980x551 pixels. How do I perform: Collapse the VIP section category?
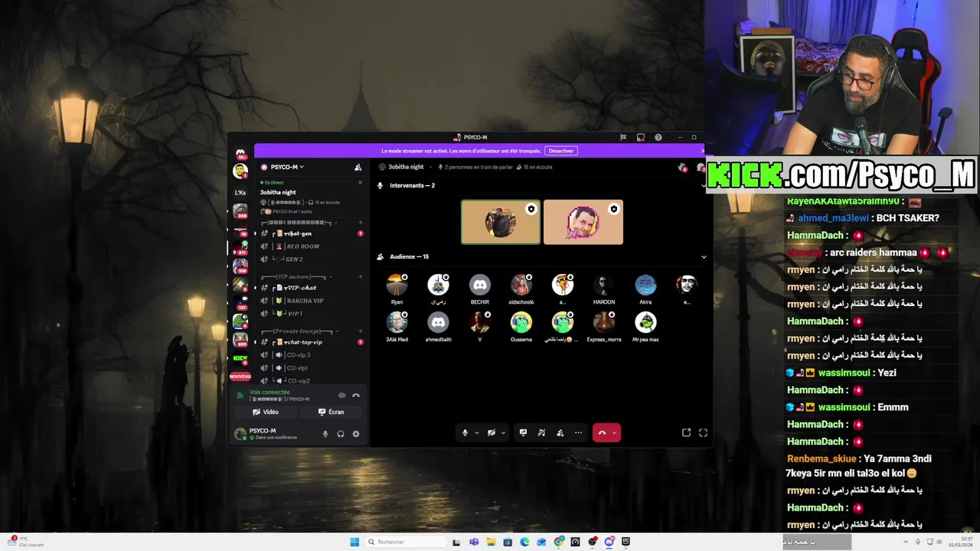click(296, 277)
